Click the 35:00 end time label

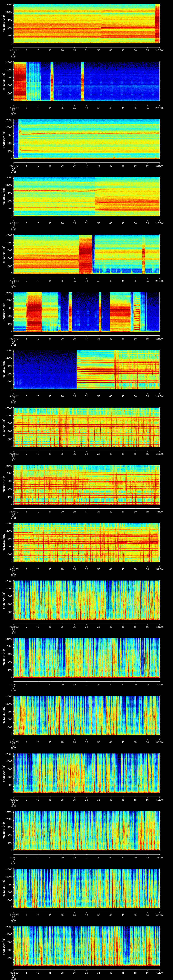coord(159,742)
